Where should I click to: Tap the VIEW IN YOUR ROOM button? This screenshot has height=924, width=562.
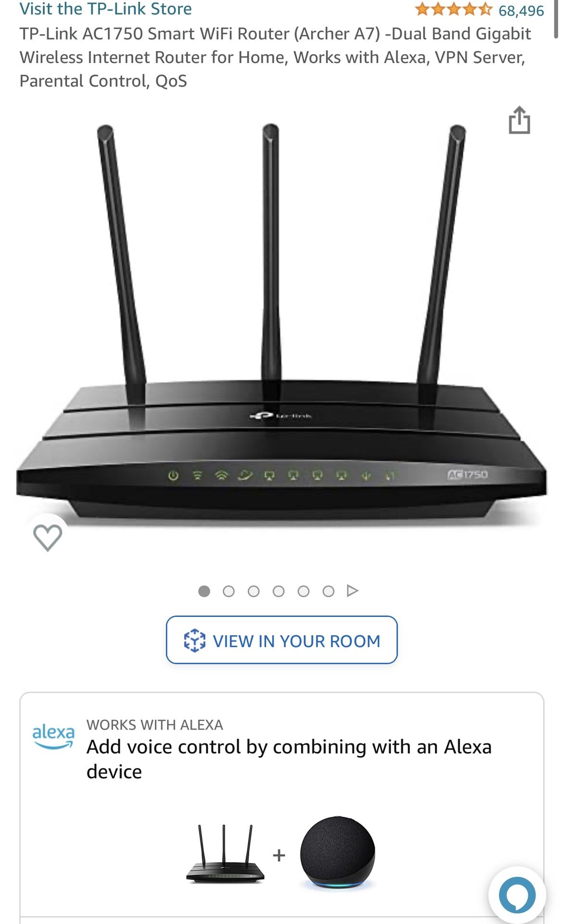(x=282, y=640)
